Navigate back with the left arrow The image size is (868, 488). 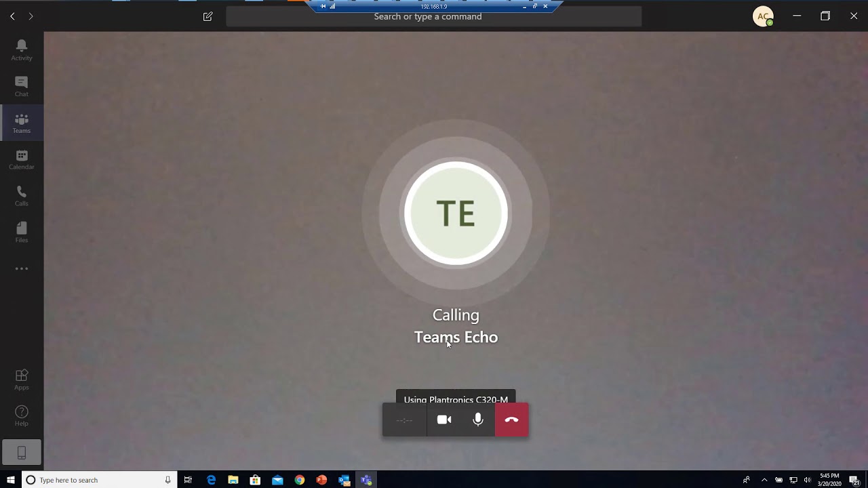click(12, 16)
